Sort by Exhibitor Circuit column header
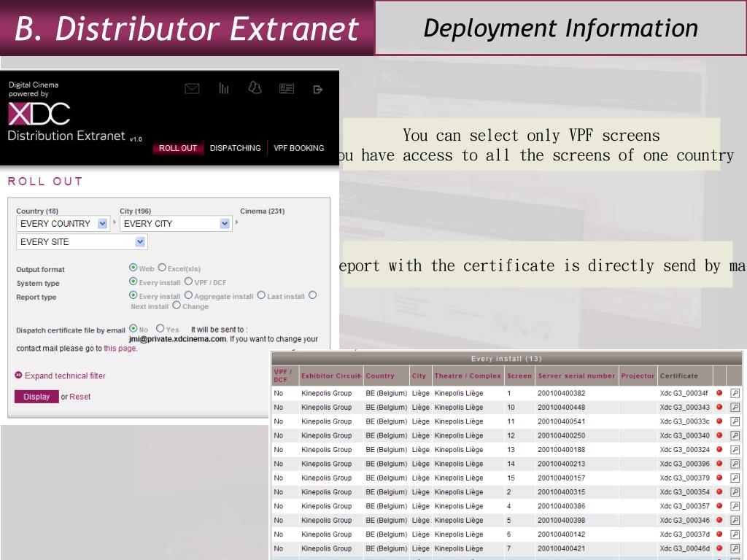The width and height of the screenshot is (747, 560). [331, 376]
